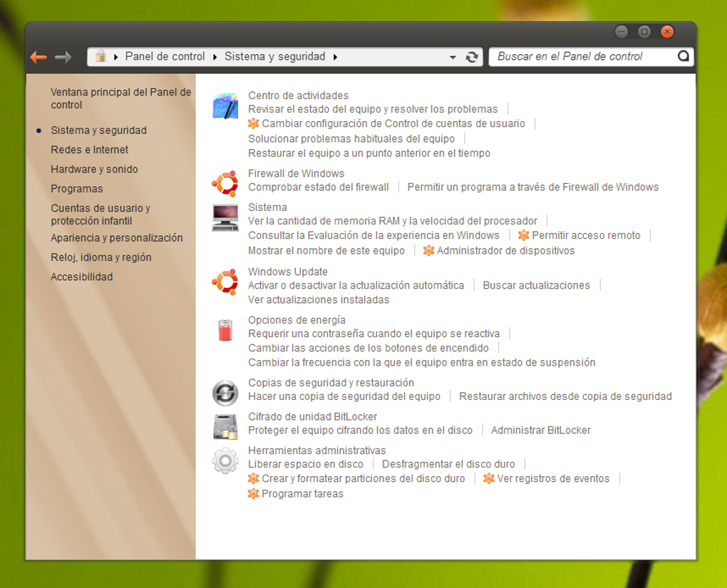Viewport: 727px width, 588px height.
Task: Open Accesibilidad category
Action: click(x=81, y=277)
